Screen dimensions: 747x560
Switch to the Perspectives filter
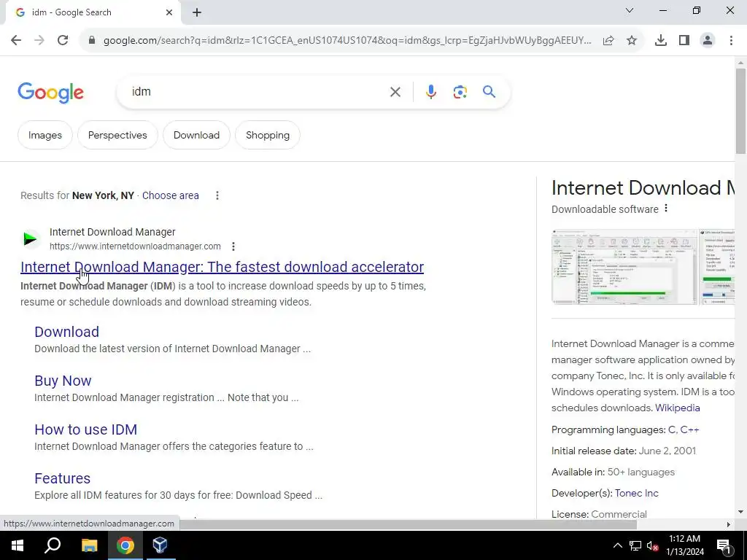[117, 135]
